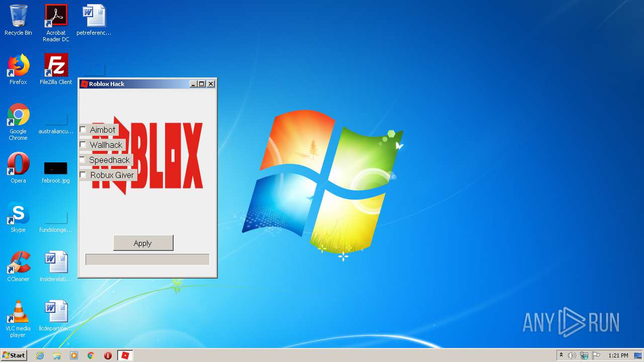Maximize the Roblox Hack window
The image size is (644, 362).
click(x=202, y=84)
